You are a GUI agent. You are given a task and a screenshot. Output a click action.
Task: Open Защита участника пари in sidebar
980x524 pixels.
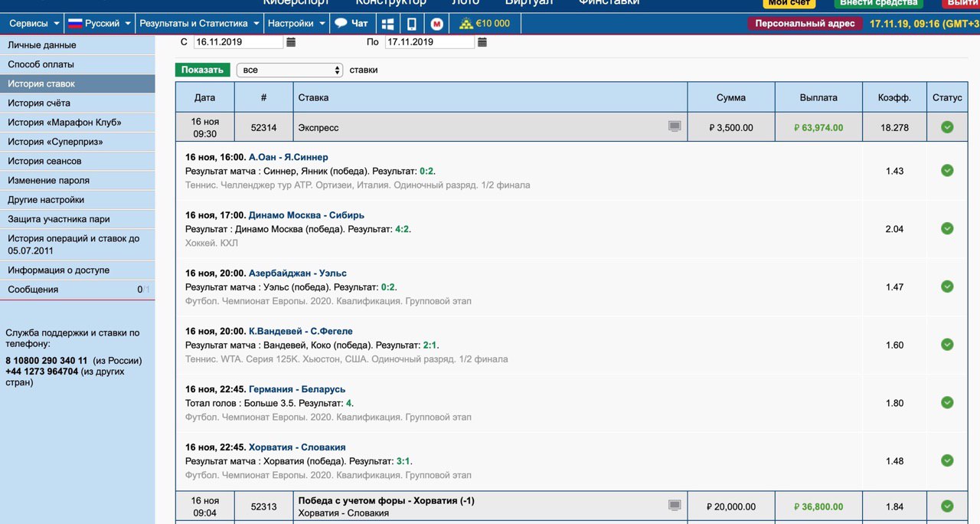77,219
